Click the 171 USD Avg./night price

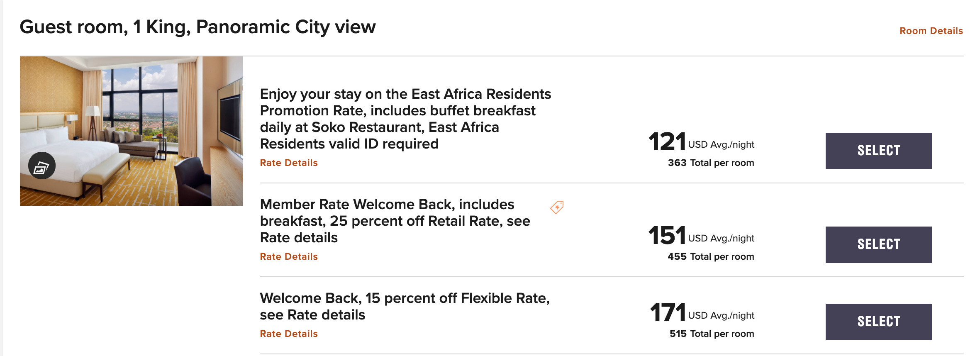click(702, 313)
